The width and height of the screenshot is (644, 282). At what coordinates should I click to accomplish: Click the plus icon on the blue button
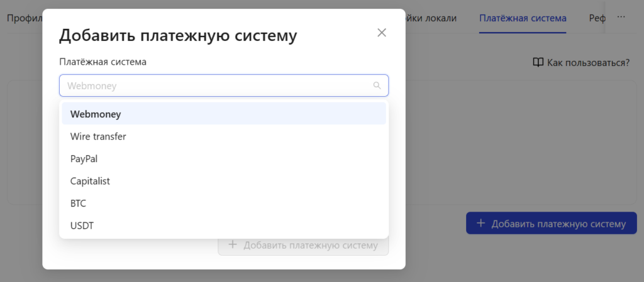point(480,224)
